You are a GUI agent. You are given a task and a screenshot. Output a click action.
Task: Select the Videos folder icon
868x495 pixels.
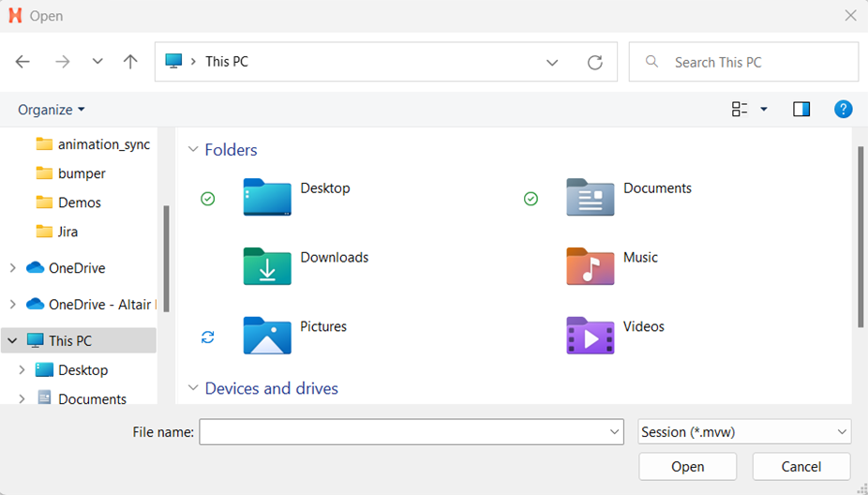tap(590, 336)
